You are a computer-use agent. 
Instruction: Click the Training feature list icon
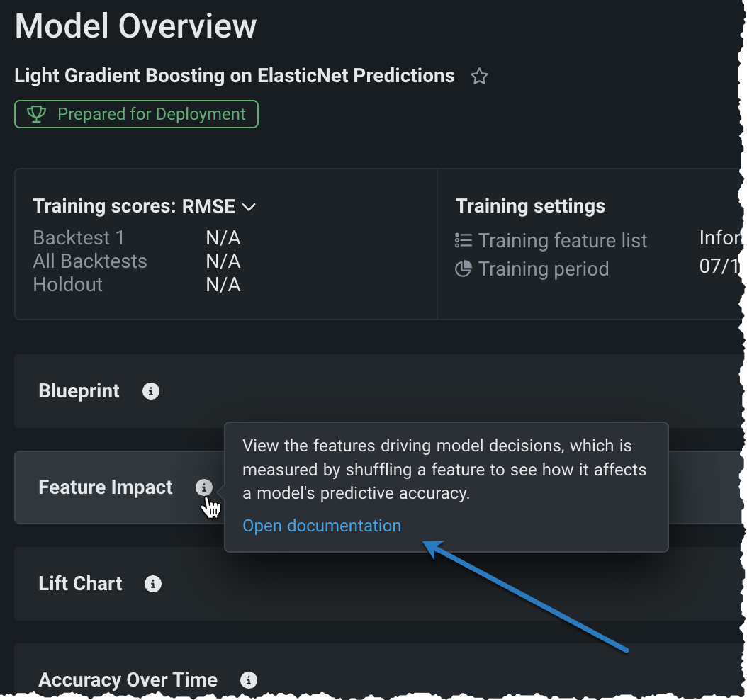[x=464, y=241]
